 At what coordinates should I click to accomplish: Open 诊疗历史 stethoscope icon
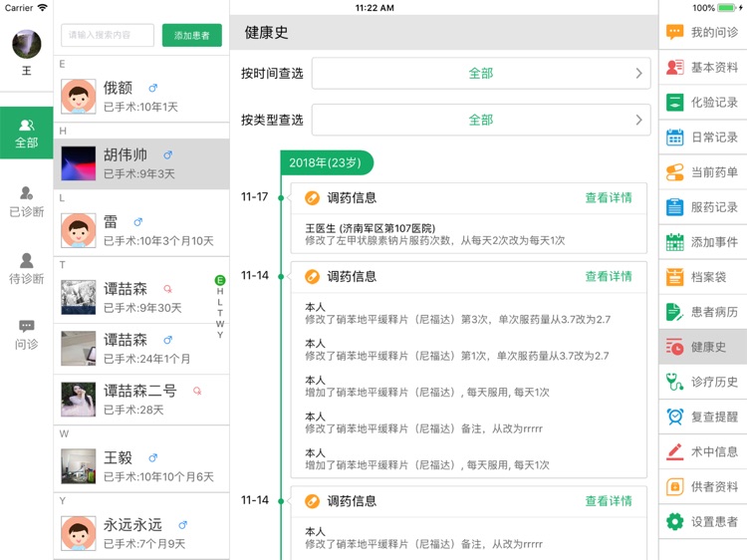tap(674, 382)
